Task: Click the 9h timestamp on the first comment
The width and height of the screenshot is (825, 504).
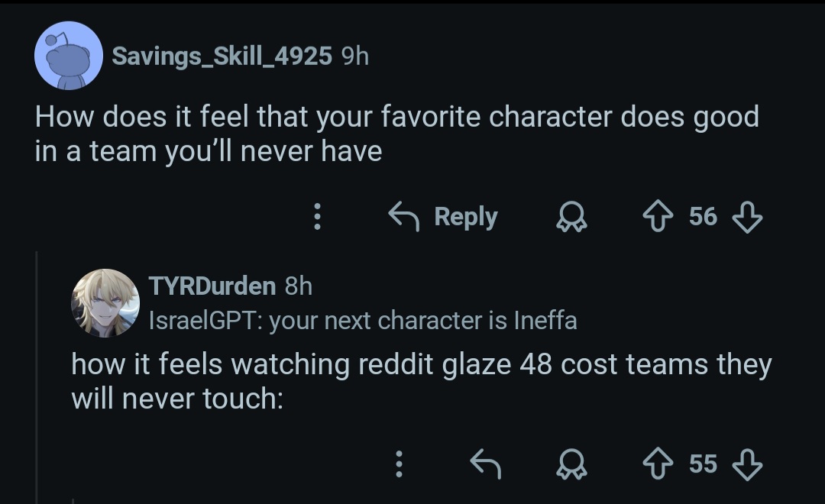Action: click(x=355, y=56)
